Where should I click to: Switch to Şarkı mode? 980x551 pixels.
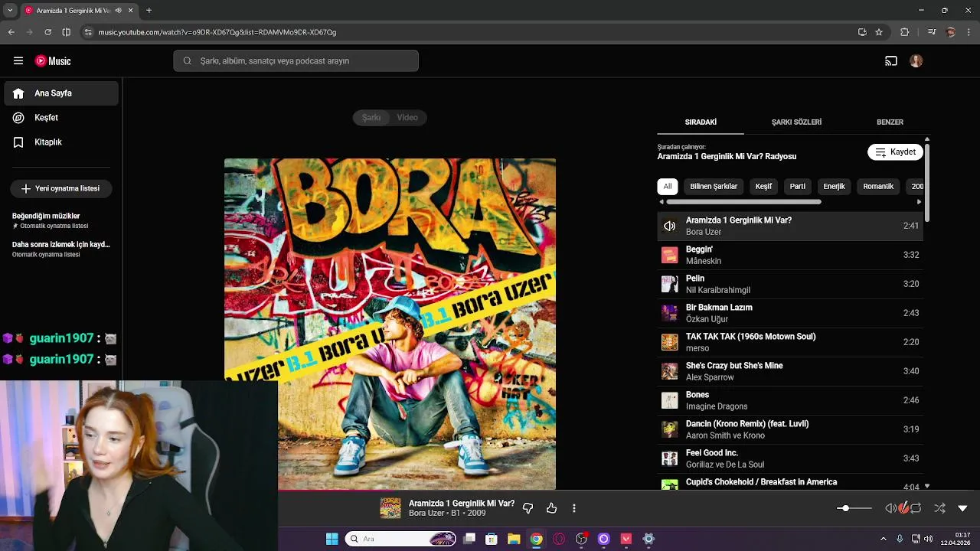[371, 117]
